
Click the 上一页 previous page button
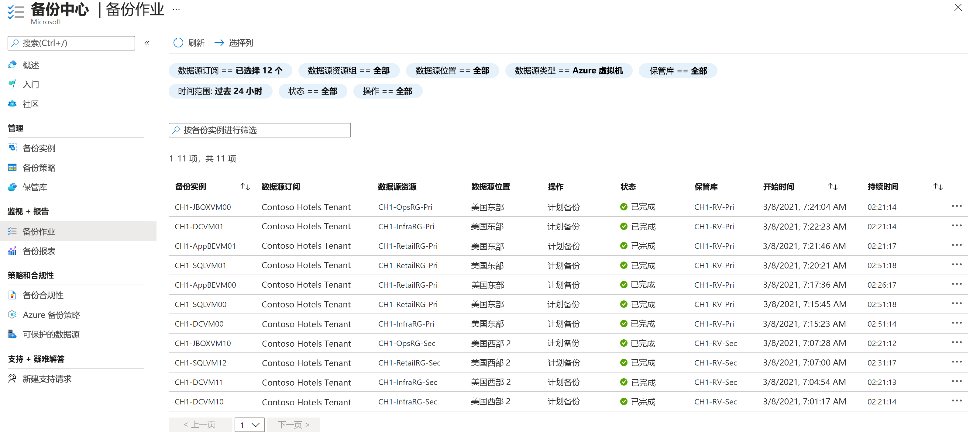tap(200, 424)
